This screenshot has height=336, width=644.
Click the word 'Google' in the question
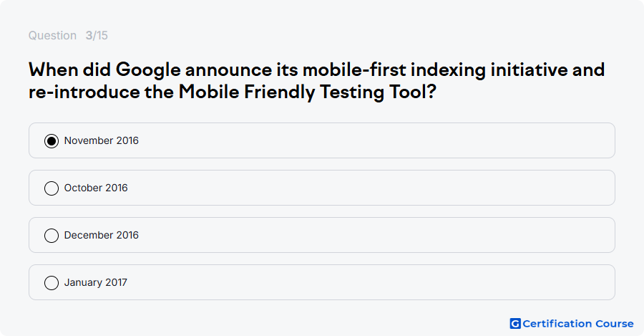tap(148, 70)
